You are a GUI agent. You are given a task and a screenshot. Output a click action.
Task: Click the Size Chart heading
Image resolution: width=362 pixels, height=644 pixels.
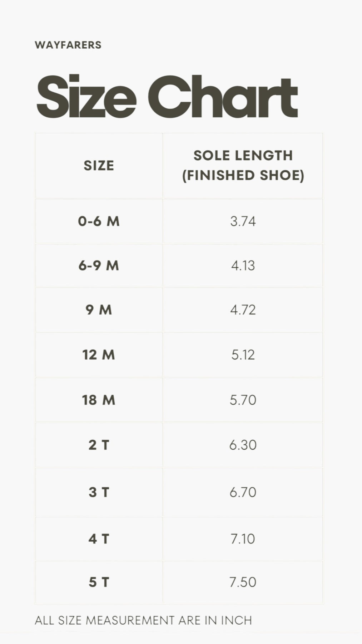[167, 97]
